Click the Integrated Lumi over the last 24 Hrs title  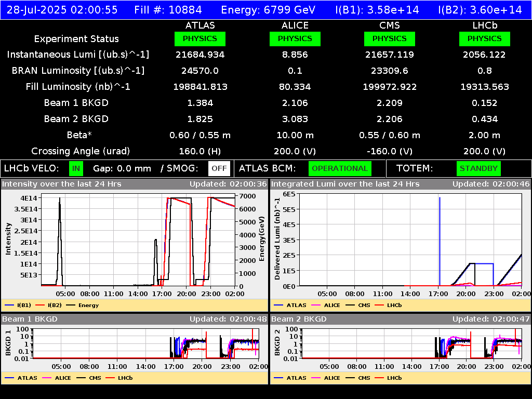(345, 184)
